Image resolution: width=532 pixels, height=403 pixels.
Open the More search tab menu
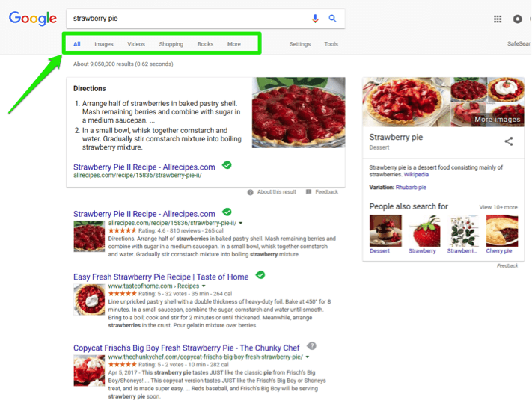tap(234, 44)
